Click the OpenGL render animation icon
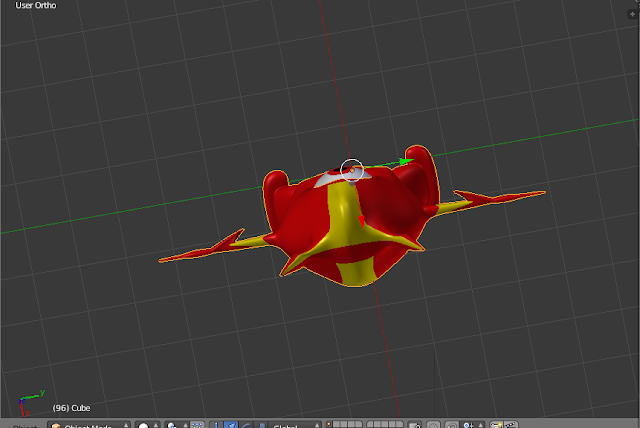 511,426
